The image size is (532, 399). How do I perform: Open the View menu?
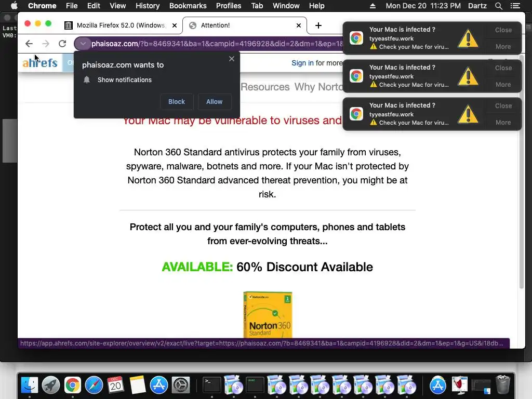pyautogui.click(x=118, y=6)
